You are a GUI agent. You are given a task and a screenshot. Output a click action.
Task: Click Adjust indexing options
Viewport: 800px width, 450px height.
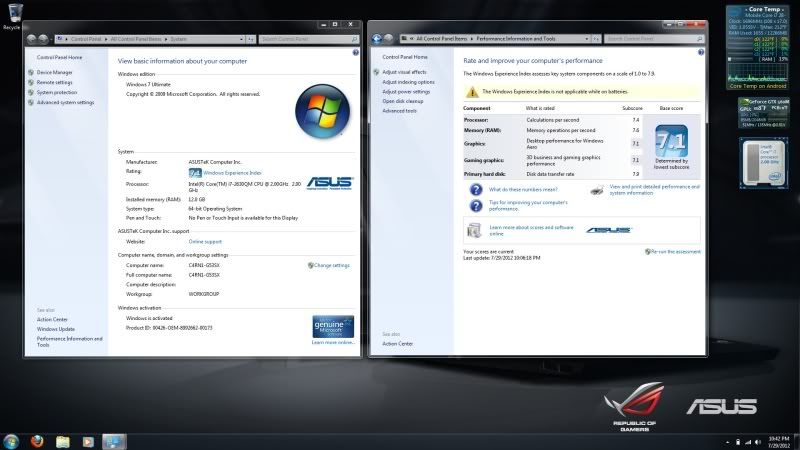408,82
